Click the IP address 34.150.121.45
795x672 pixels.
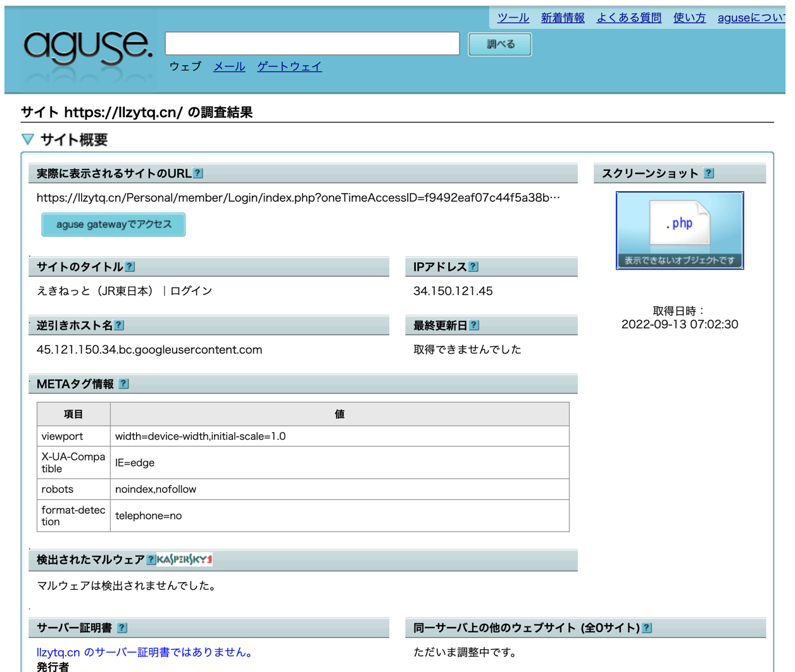pos(453,291)
